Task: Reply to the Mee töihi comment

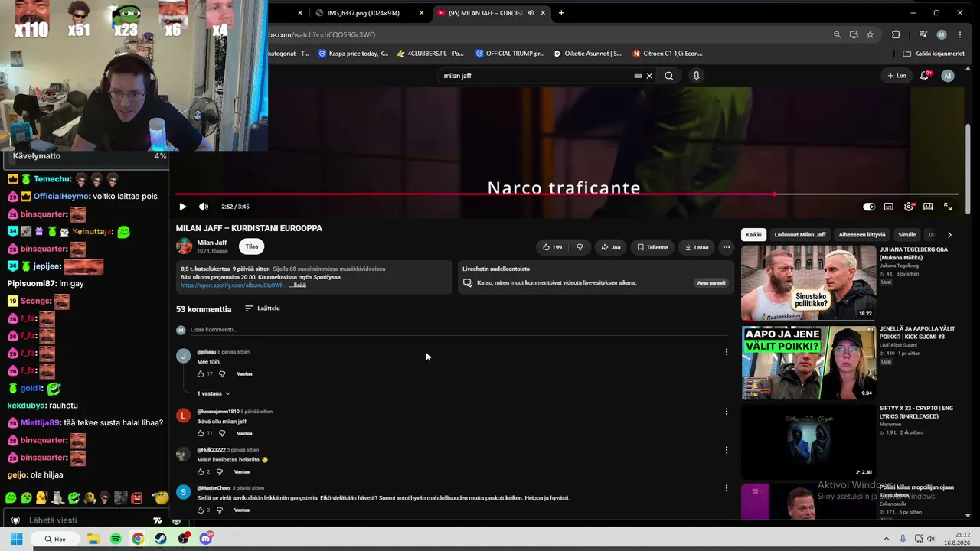Action: 244,374
